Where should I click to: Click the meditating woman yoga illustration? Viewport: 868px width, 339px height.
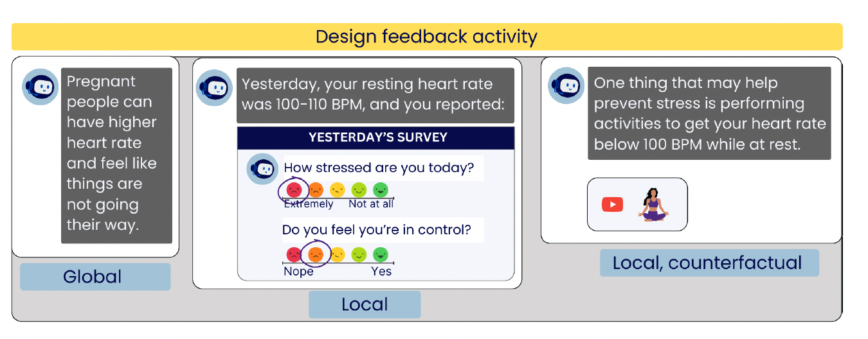point(655,205)
